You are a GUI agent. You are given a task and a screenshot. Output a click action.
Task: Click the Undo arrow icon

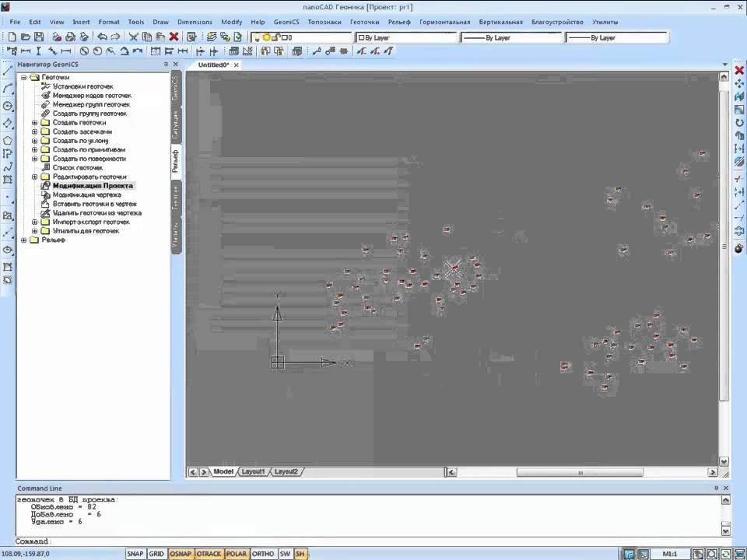click(x=102, y=37)
